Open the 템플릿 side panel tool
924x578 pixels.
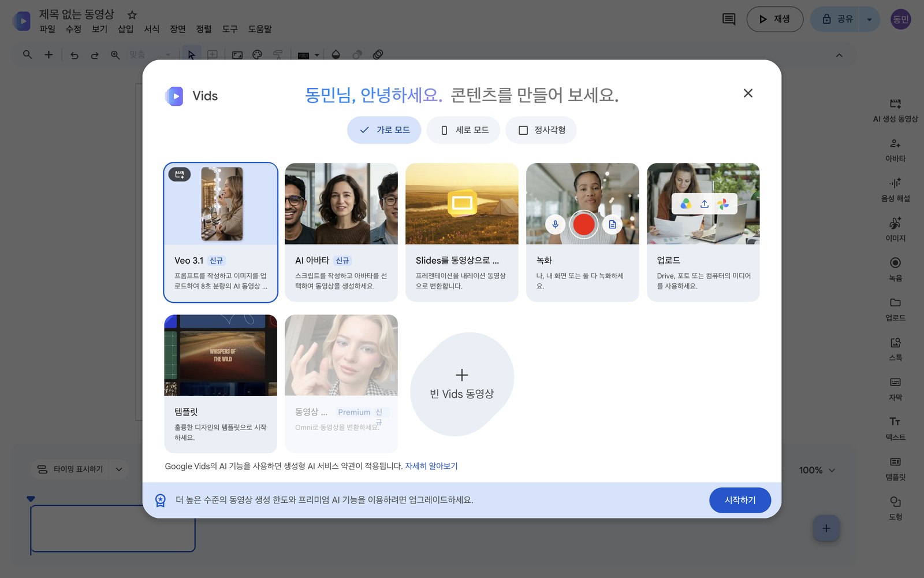(x=895, y=469)
